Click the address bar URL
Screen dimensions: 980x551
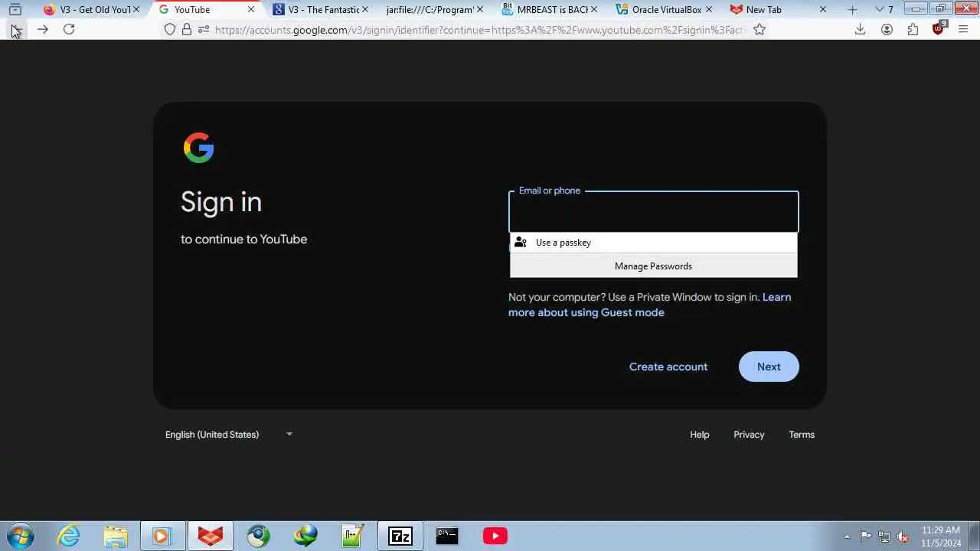[481, 29]
